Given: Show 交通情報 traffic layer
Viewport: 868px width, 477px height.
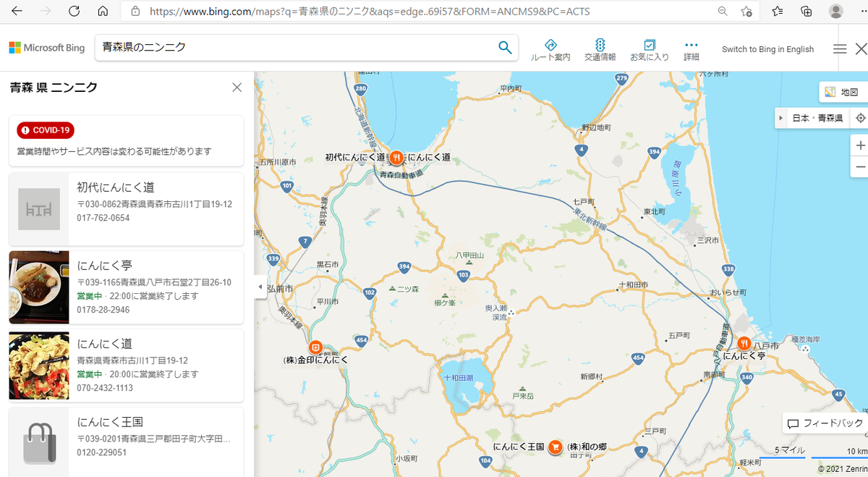Looking at the screenshot, I should point(600,50).
